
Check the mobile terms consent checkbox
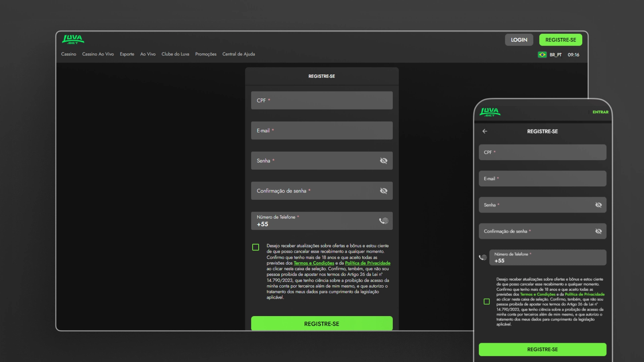[x=487, y=302]
